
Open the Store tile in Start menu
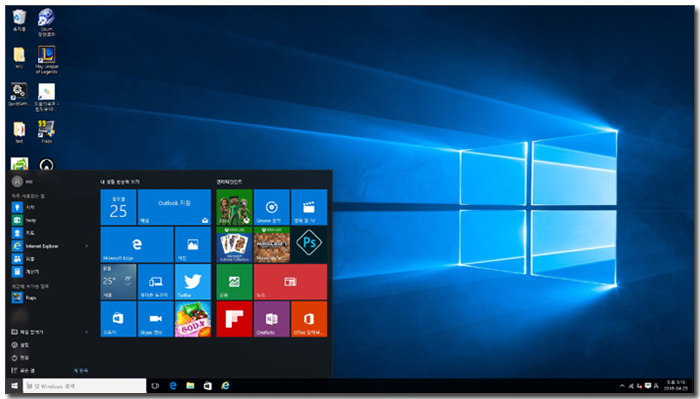click(x=118, y=319)
